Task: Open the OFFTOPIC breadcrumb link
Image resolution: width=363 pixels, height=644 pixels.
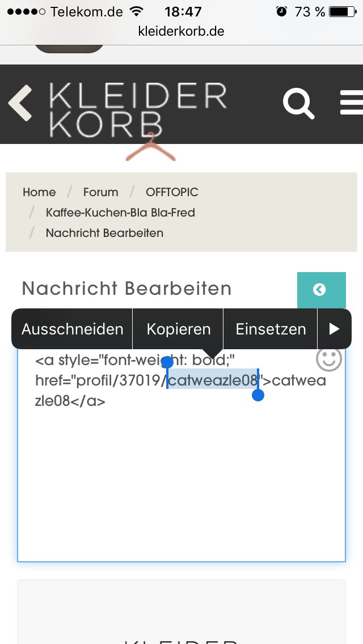Action: click(172, 192)
